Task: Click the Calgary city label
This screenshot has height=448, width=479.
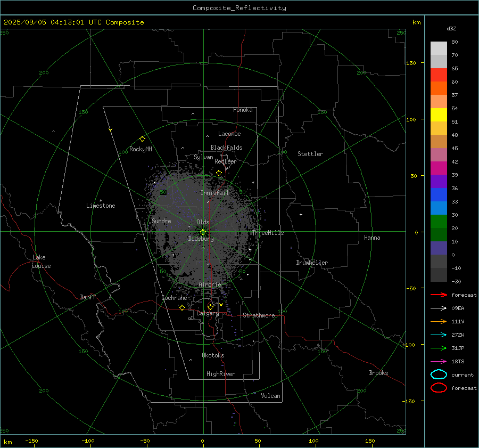Action: coord(208,313)
